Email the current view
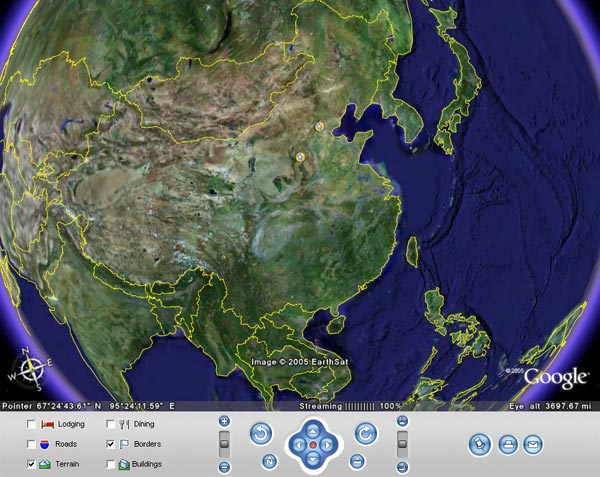The image size is (600, 477). 533,445
